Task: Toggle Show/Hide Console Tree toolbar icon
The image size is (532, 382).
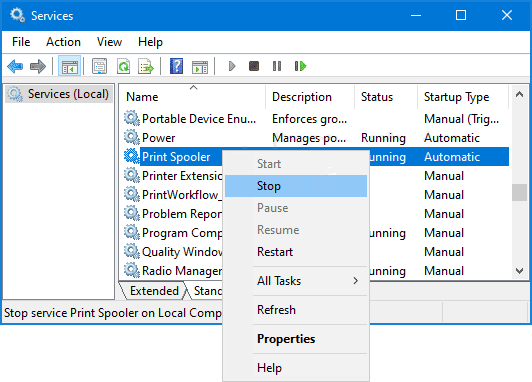Action: click(70, 66)
